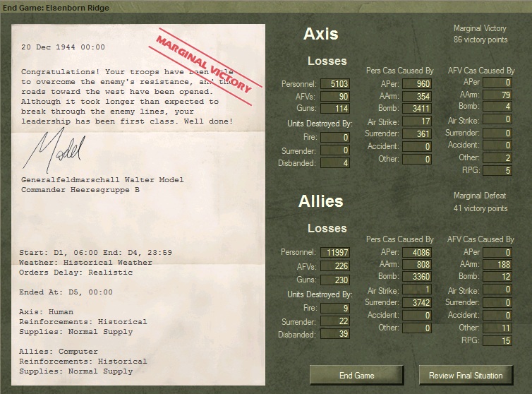Select Allies Guns losses value 230
Screen dimensions: 532x394
tap(335, 280)
